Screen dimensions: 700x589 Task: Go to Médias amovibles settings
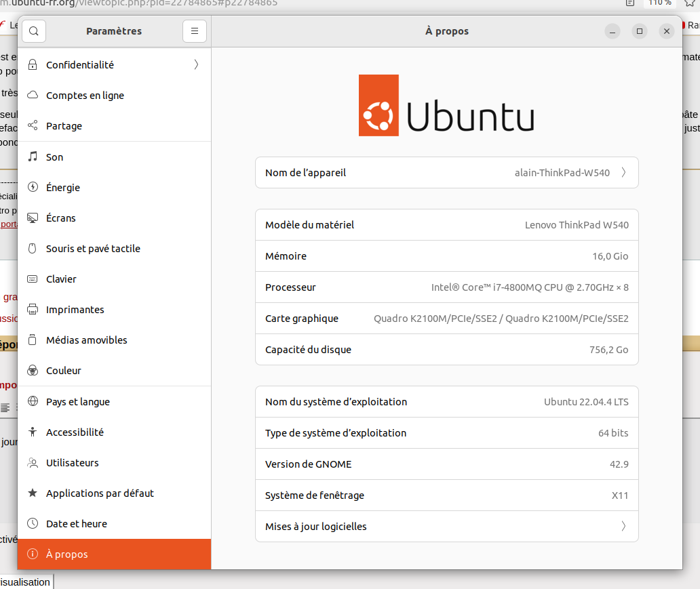point(114,340)
